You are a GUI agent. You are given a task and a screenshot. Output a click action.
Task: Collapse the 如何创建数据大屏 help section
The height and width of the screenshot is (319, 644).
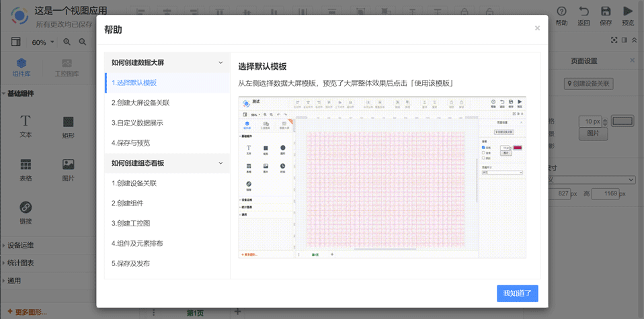(220, 62)
